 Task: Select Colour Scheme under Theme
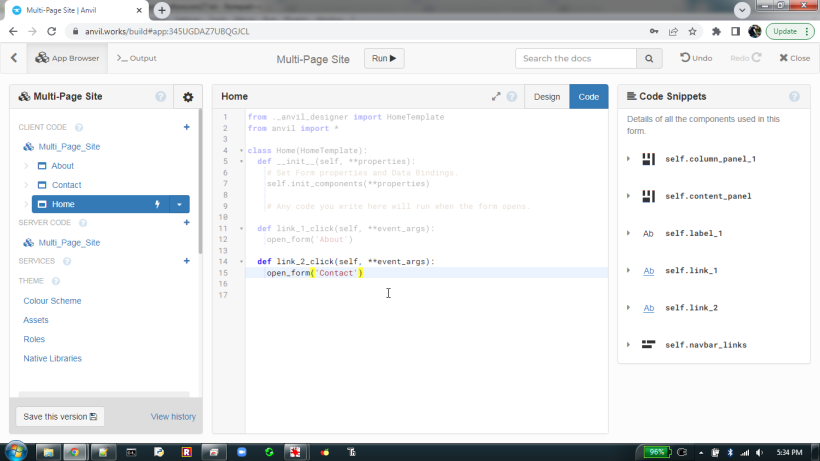[52, 301]
